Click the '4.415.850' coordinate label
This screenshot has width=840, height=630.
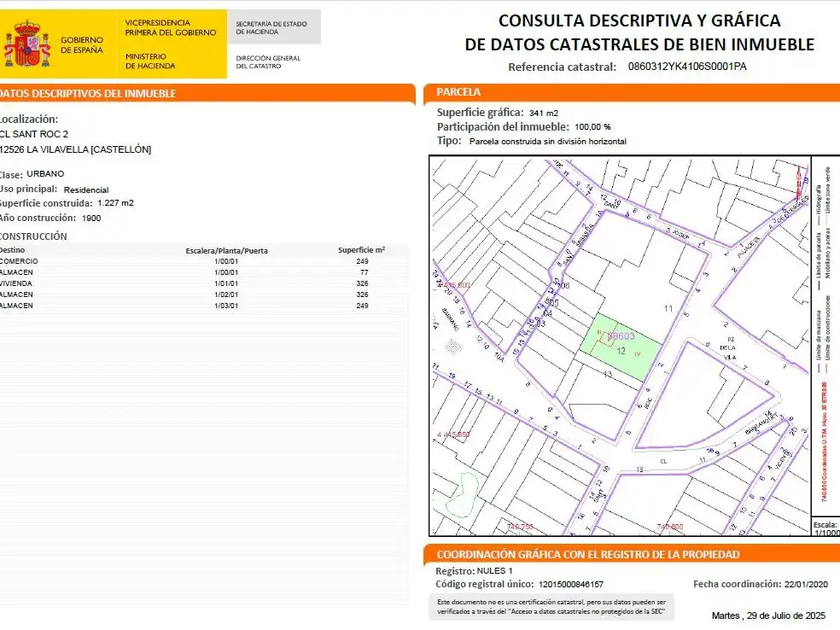tap(453, 435)
